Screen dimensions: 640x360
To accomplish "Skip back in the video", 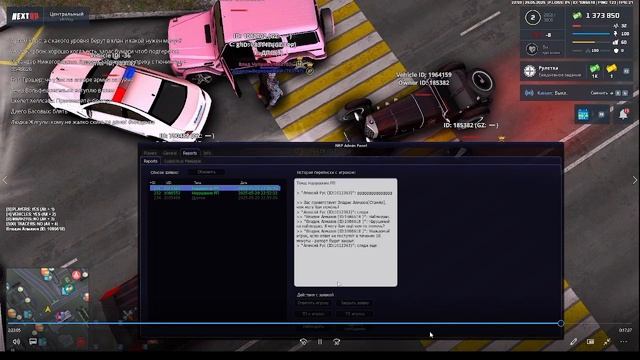I will point(303,342).
